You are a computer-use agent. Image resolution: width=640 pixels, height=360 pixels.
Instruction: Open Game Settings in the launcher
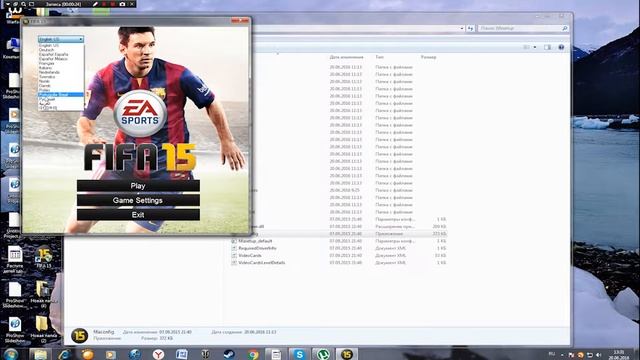pyautogui.click(x=138, y=200)
